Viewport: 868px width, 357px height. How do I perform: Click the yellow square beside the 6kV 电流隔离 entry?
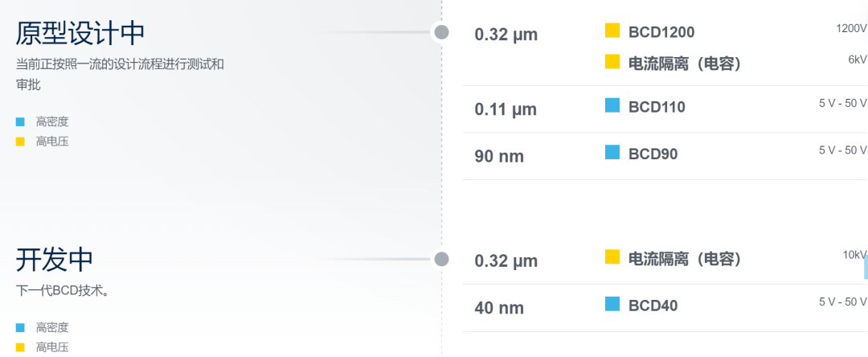tap(612, 61)
